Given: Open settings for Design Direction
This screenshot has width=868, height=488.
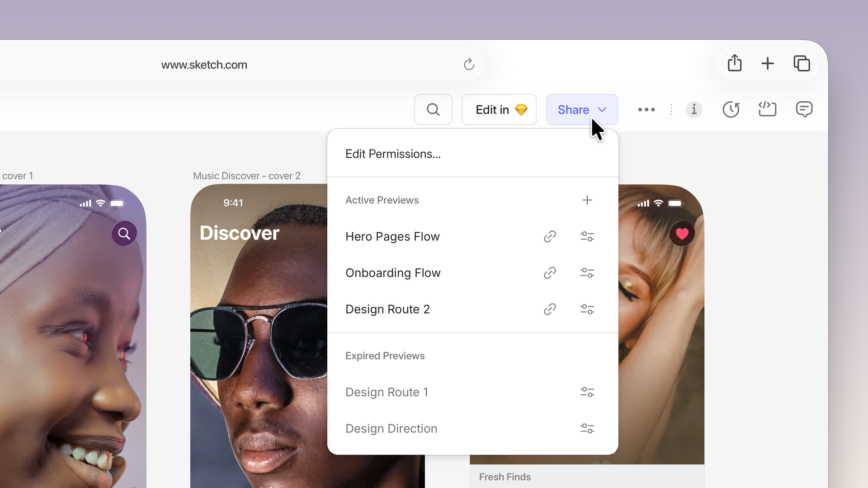Looking at the screenshot, I should 587,428.
